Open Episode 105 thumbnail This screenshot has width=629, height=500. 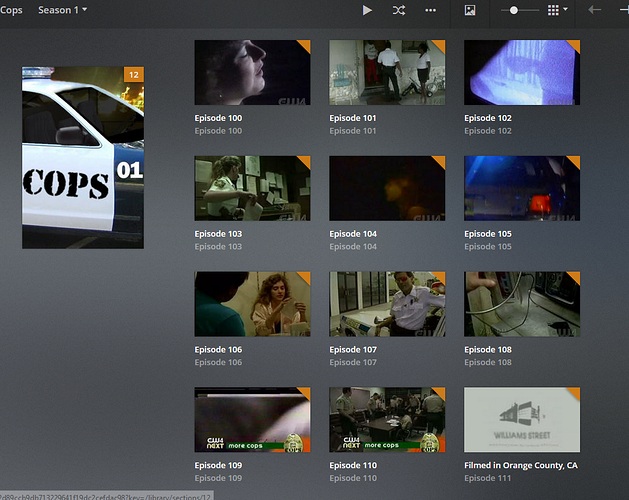(x=522, y=188)
